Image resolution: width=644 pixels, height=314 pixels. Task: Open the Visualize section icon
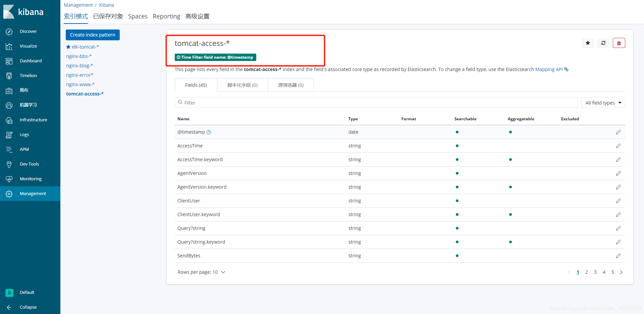9,46
